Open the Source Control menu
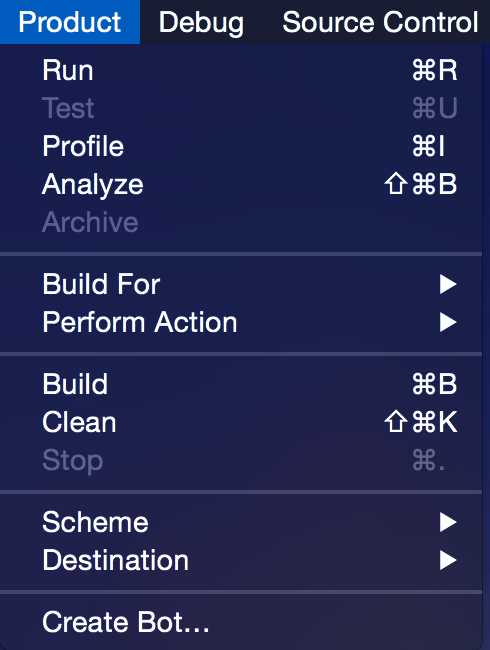This screenshot has height=650, width=490. tap(380, 22)
